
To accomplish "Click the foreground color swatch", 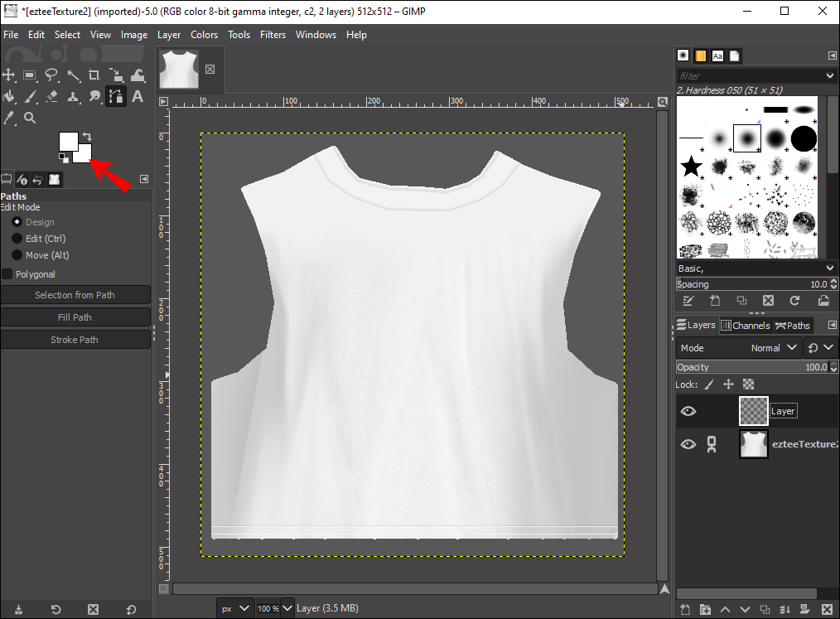I will 67,141.
